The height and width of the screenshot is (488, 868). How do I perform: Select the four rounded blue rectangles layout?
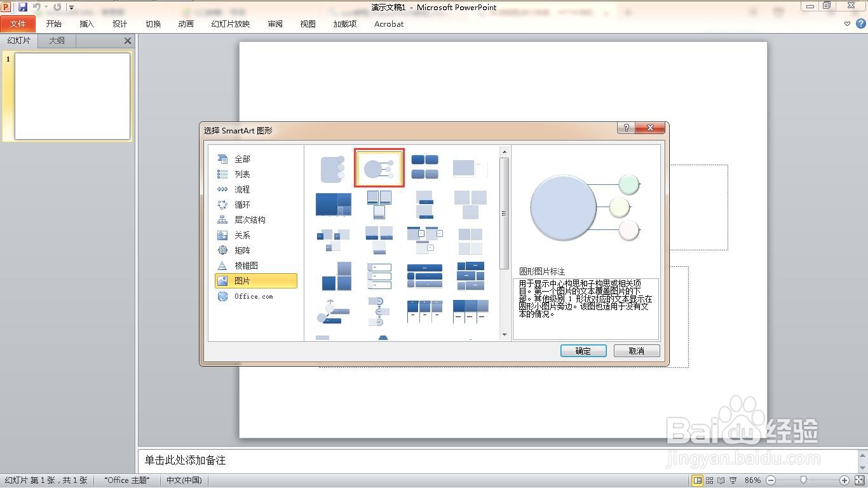click(425, 168)
